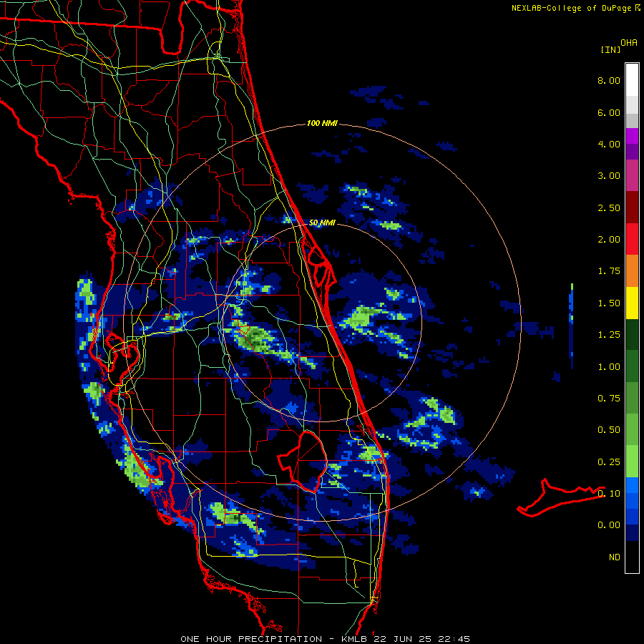Click the 1.50 legend value
The image size is (644, 644).
pyautogui.click(x=609, y=303)
